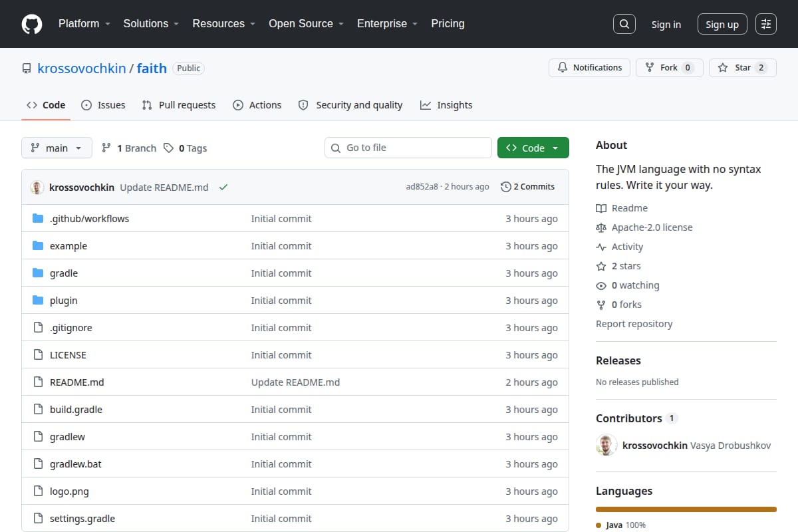
Task: Click the Notifications button
Action: click(589, 68)
